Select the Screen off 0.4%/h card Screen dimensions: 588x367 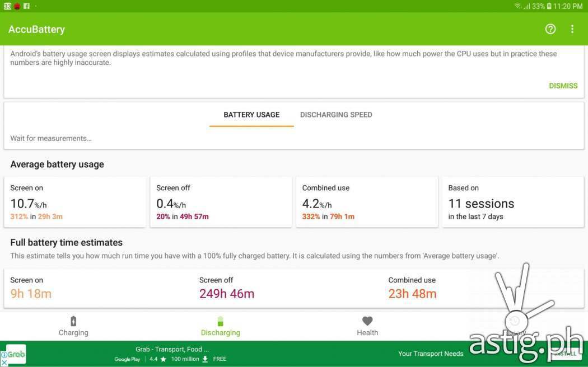pyautogui.click(x=221, y=202)
